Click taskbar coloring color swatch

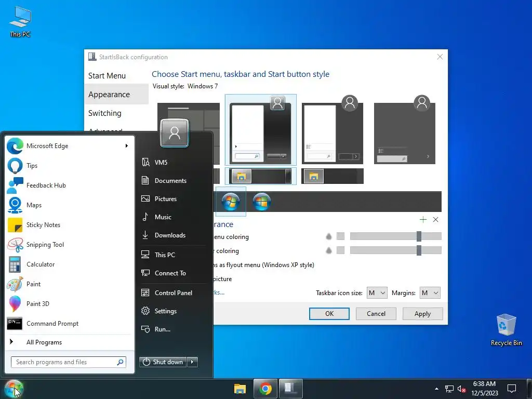[340, 250]
